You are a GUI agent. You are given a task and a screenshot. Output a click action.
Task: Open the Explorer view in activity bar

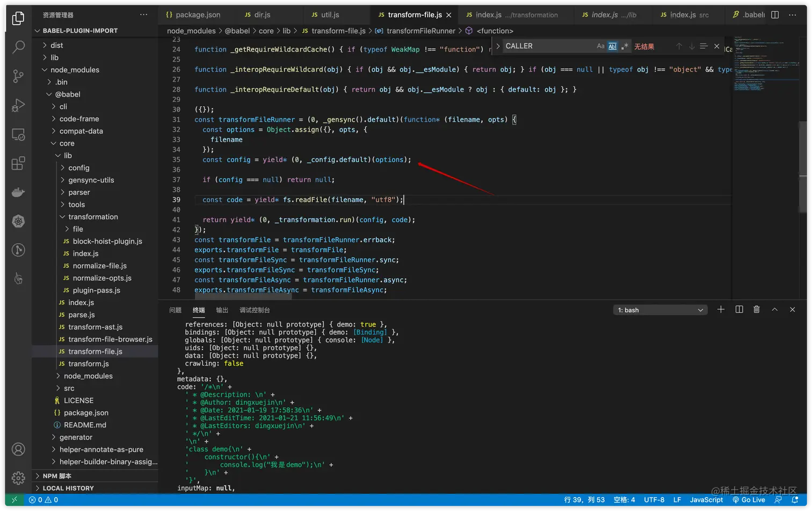pos(18,18)
